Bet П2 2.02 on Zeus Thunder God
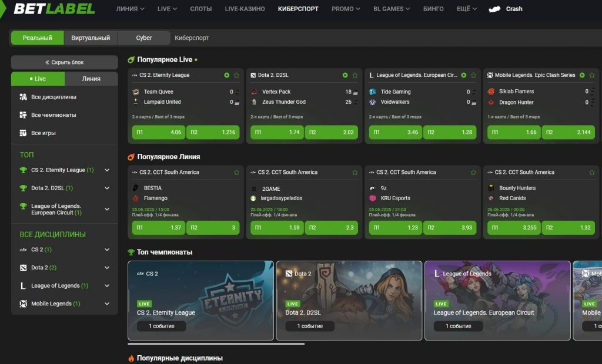Viewport: 602px width, 364px height. 332,132
